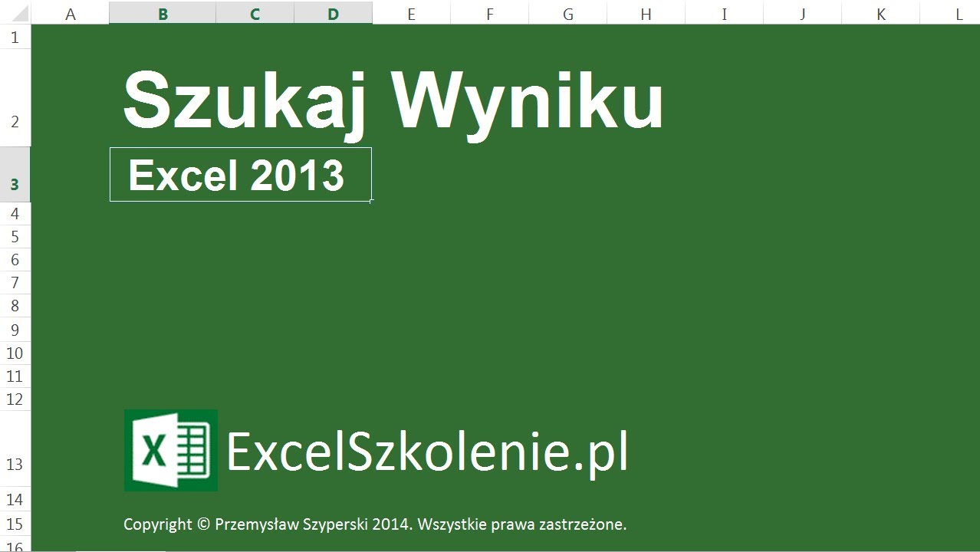This screenshot has height=552, width=980.
Task: Select row 12 header
Action: [x=15, y=399]
